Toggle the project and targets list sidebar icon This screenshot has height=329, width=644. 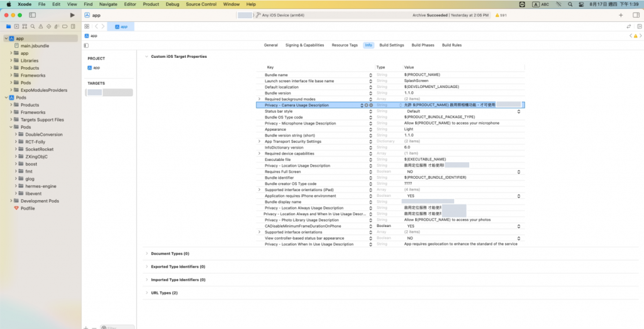pos(86,45)
